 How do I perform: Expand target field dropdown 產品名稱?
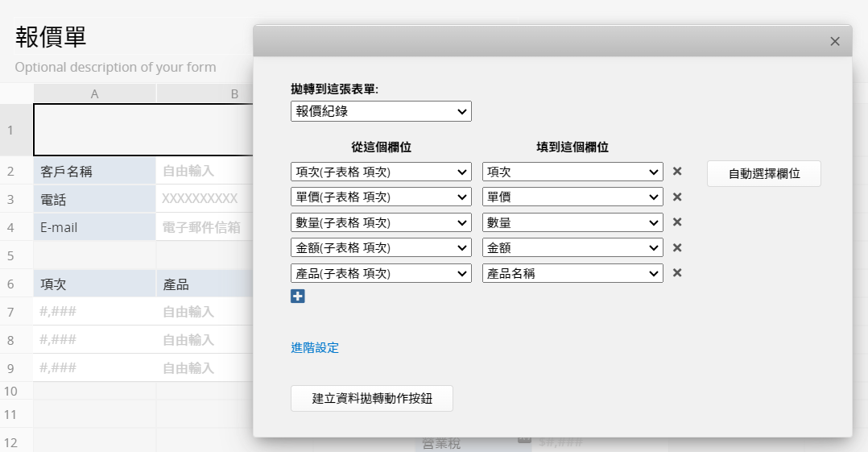pos(572,273)
